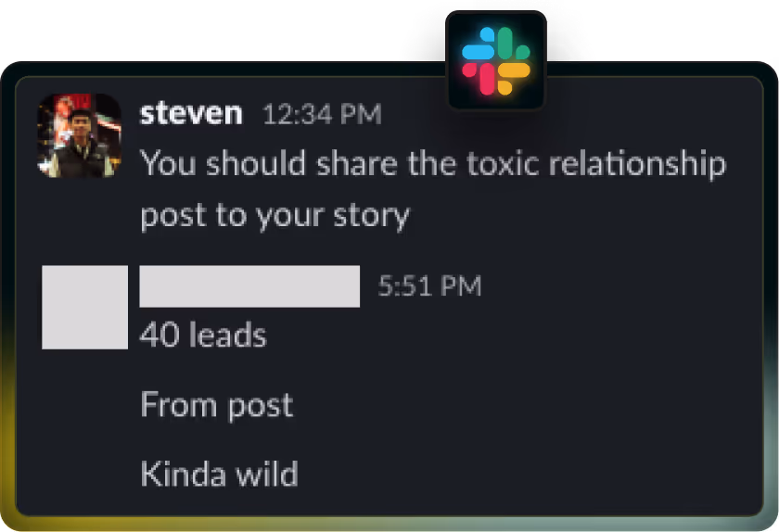Viewport: 779px width, 532px height.
Task: Open the 12:34 PM timestamp
Action: [x=322, y=114]
